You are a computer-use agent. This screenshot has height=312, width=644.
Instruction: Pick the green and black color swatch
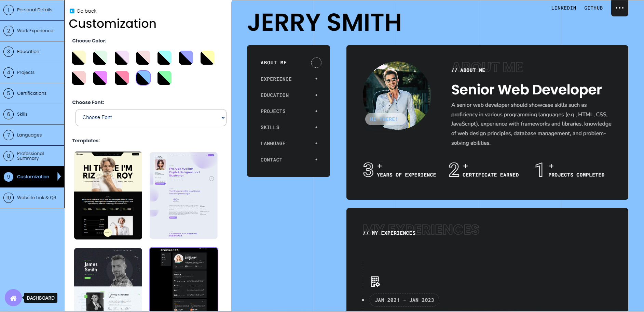tap(164, 78)
